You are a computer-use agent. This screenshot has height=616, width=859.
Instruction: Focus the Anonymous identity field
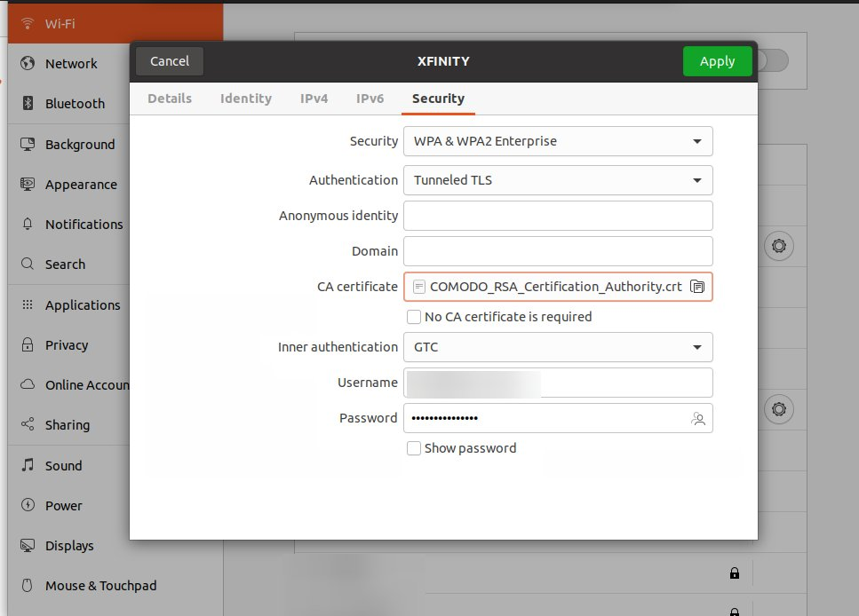pyautogui.click(x=558, y=216)
